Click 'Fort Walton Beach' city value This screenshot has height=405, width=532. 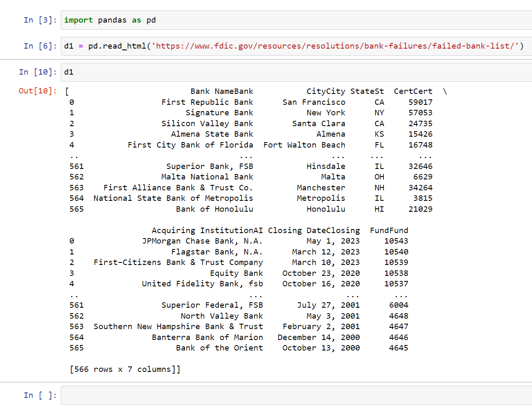(x=304, y=145)
